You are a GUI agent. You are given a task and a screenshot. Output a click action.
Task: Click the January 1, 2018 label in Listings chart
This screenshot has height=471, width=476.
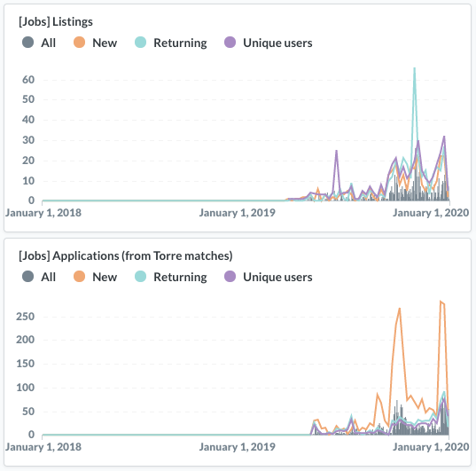click(x=43, y=213)
